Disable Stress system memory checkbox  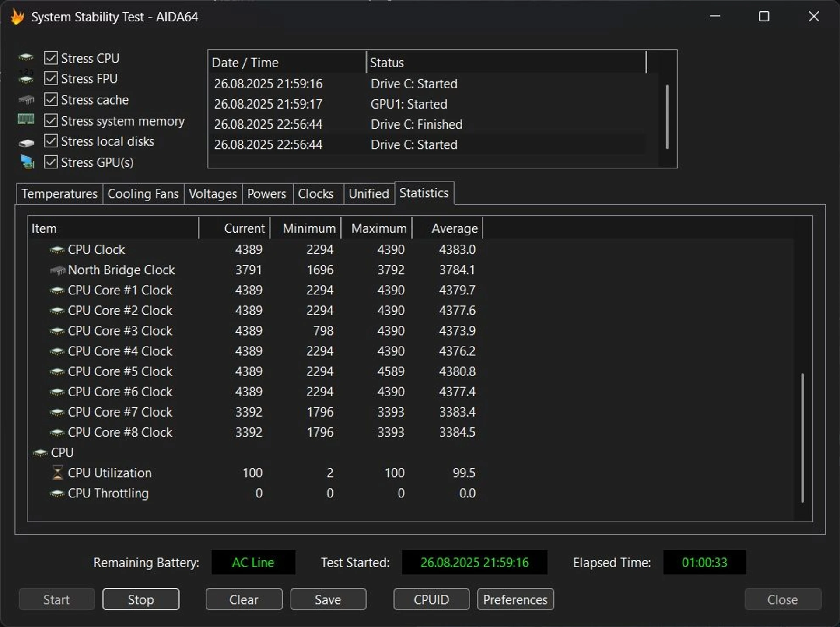[x=51, y=120]
